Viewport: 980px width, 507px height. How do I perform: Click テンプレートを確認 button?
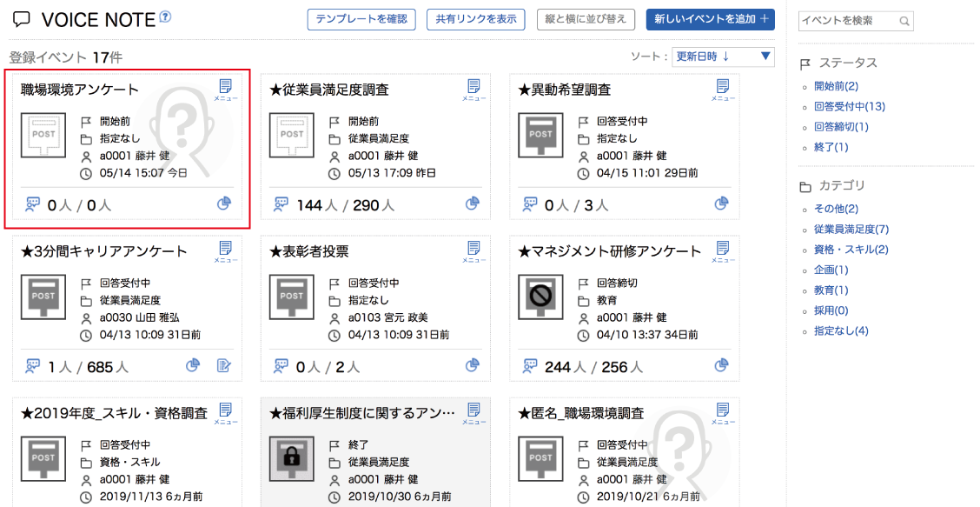click(x=361, y=19)
